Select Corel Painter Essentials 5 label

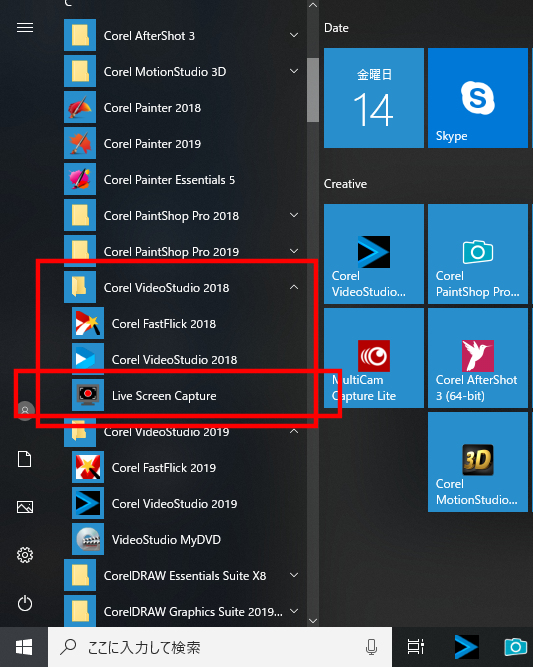click(x=169, y=180)
